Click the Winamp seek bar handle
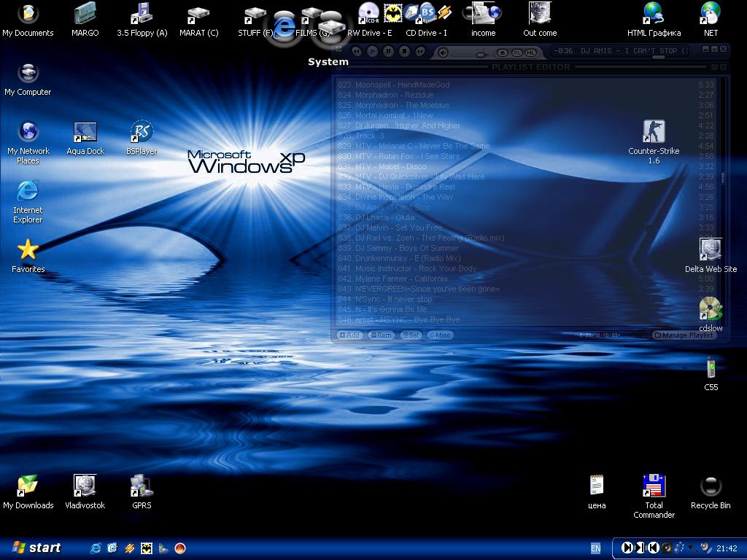The height and width of the screenshot is (560, 747). pyautogui.click(x=659, y=57)
